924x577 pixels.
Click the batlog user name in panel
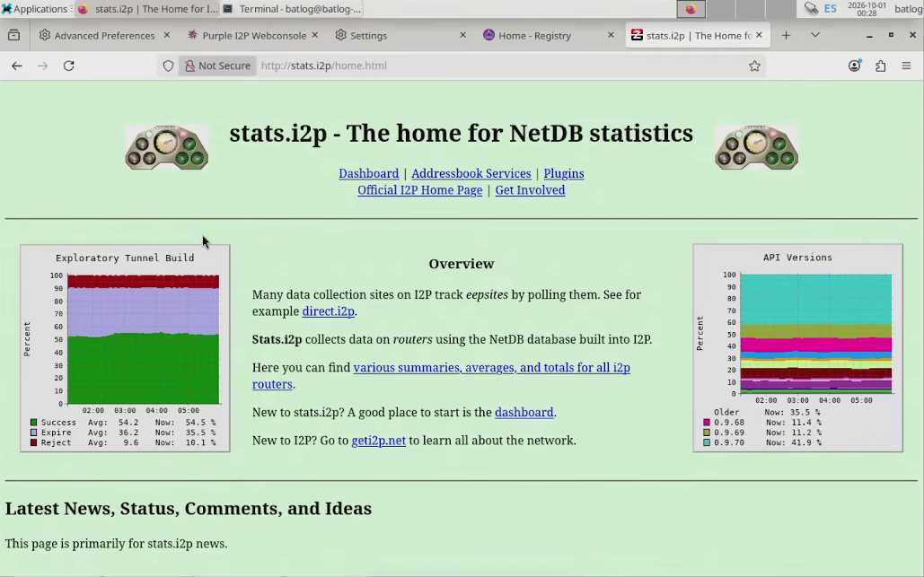908,9
